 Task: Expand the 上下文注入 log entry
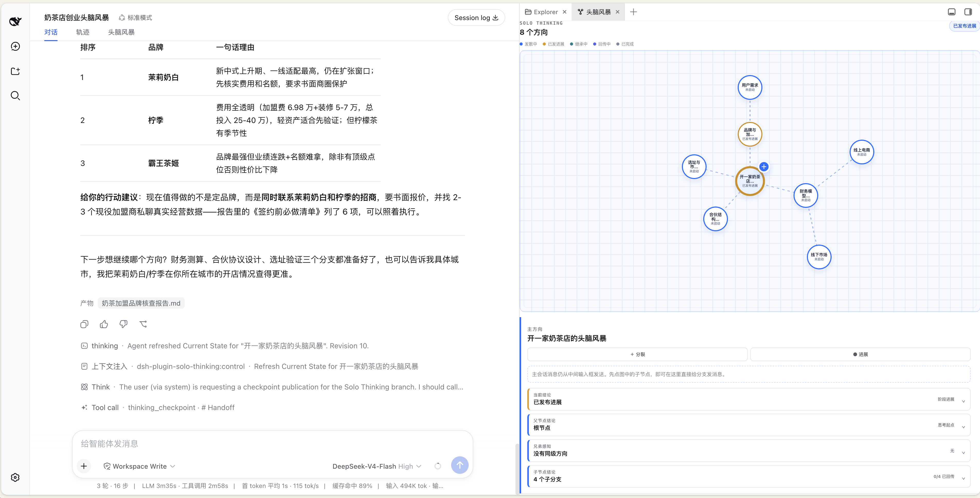pyautogui.click(x=249, y=366)
